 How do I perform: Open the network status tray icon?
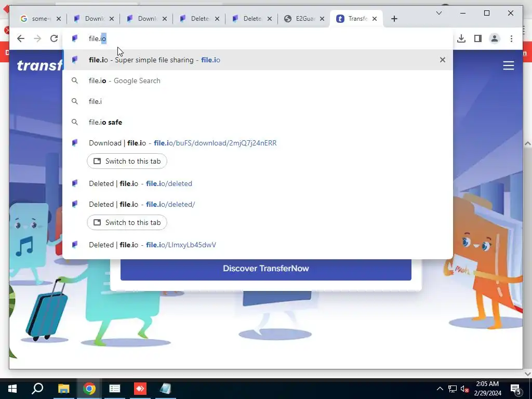pos(453,389)
